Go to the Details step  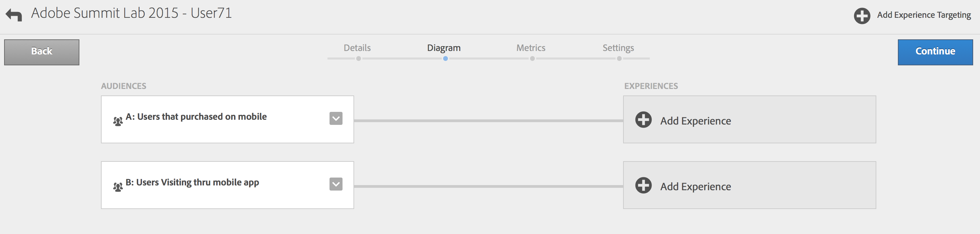(357, 48)
